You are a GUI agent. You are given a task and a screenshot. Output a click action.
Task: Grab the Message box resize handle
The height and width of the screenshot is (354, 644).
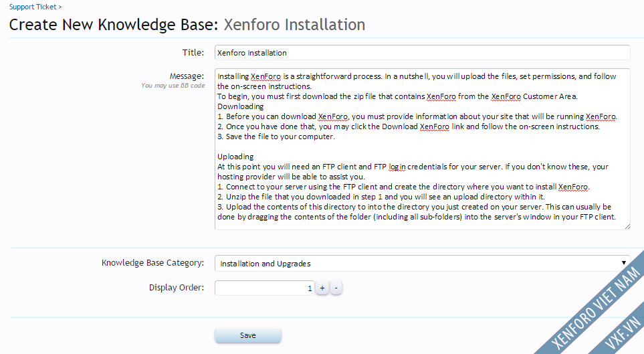[x=627, y=226]
